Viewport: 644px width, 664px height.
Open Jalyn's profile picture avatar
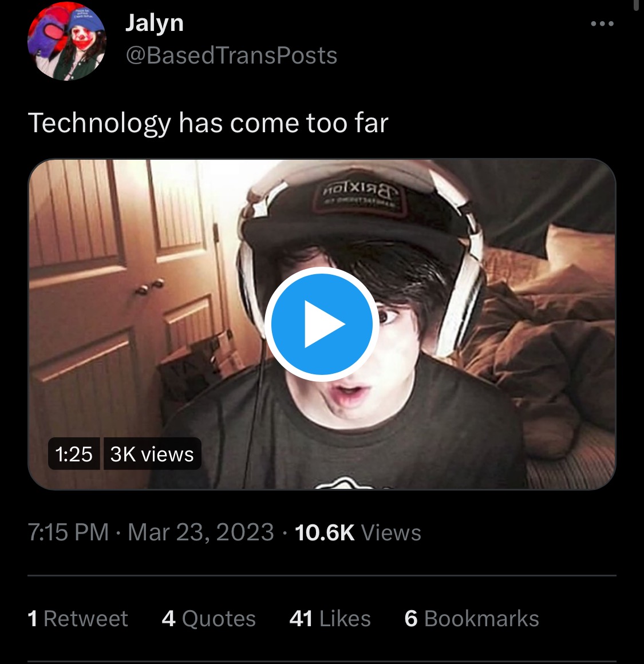coord(67,41)
